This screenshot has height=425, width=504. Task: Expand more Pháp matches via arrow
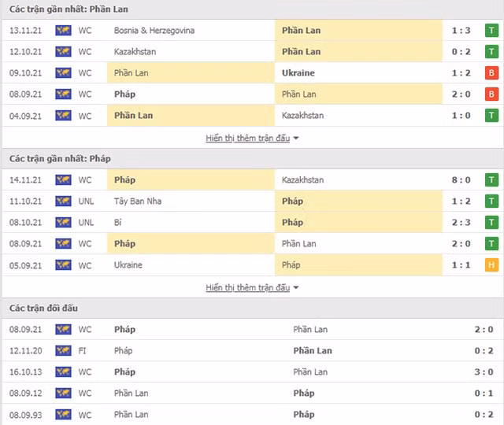pos(296,287)
